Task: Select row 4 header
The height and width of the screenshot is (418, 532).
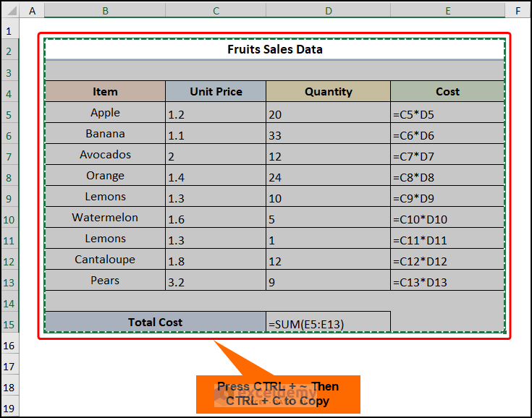Action: (x=9, y=93)
